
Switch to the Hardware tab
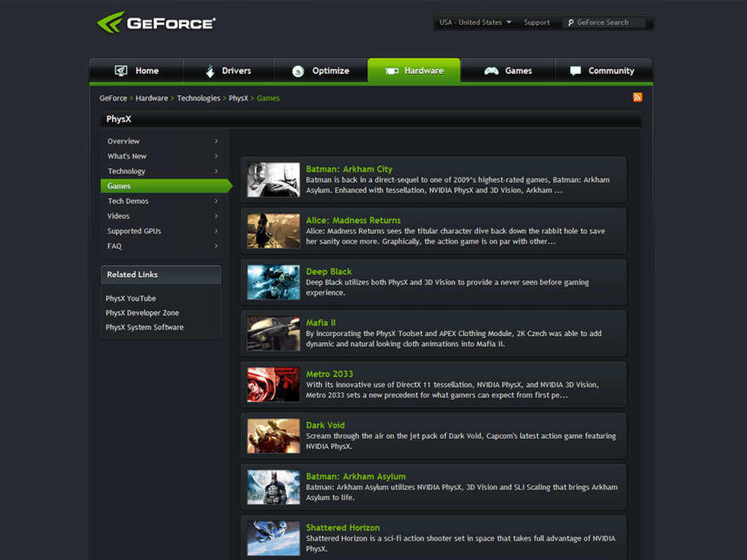tap(414, 71)
